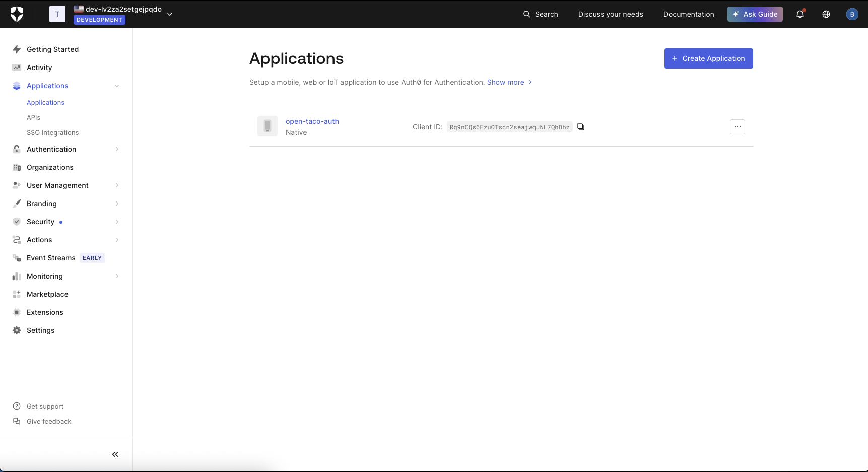
Task: Open Organizations via its building icon
Action: point(17,167)
